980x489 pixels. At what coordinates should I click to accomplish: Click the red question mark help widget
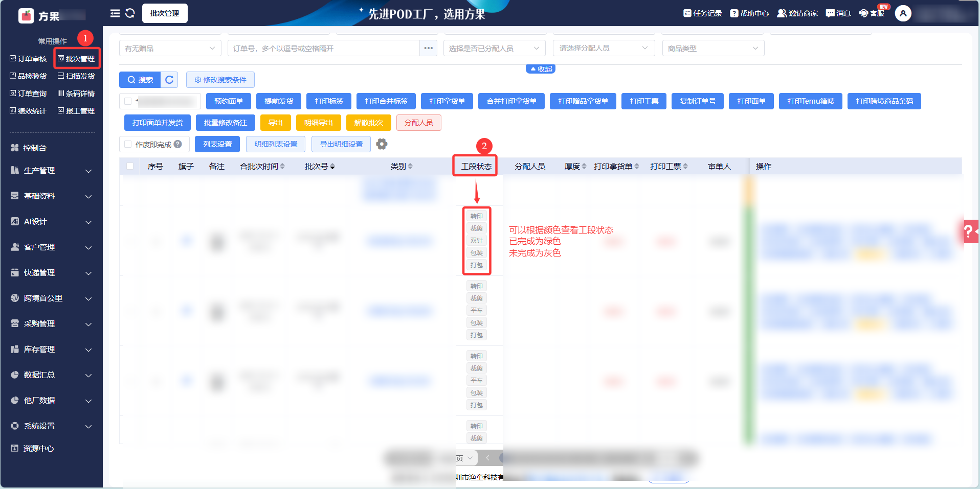pyautogui.click(x=969, y=231)
